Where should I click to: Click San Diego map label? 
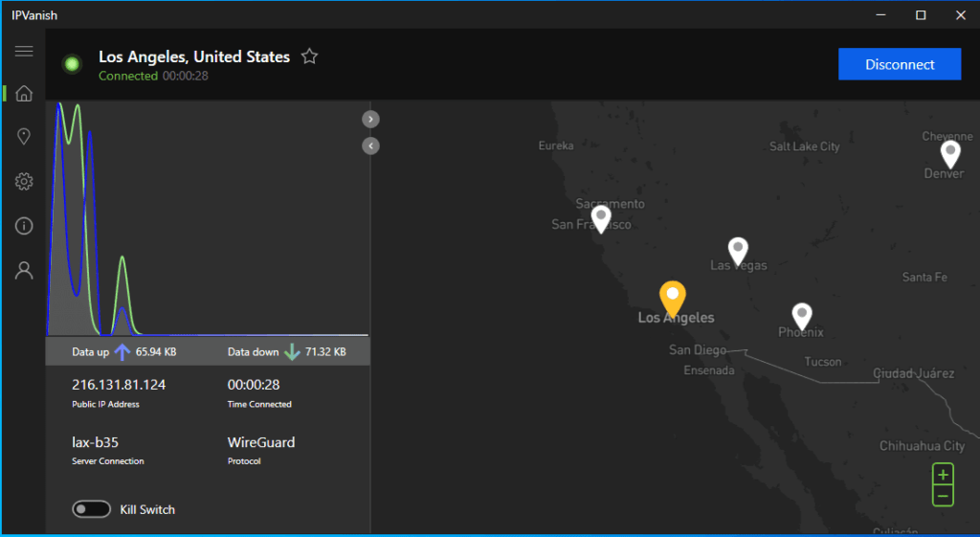pyautogui.click(x=698, y=350)
